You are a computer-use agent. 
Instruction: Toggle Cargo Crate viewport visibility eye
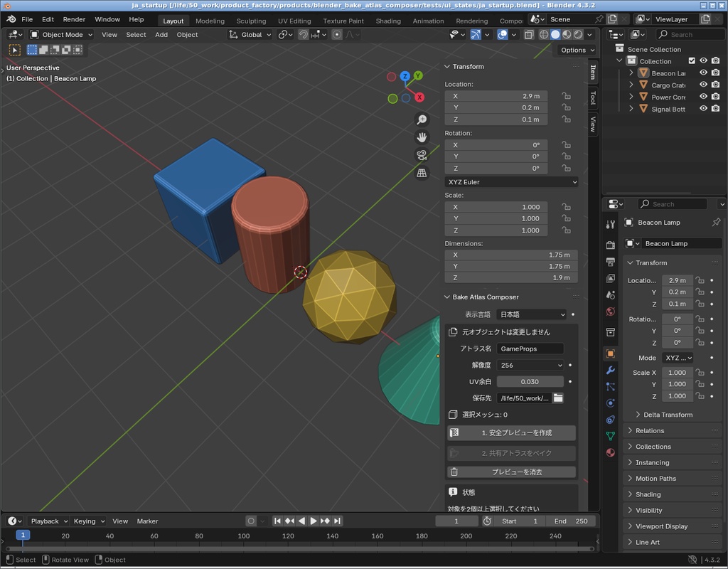[x=703, y=85]
